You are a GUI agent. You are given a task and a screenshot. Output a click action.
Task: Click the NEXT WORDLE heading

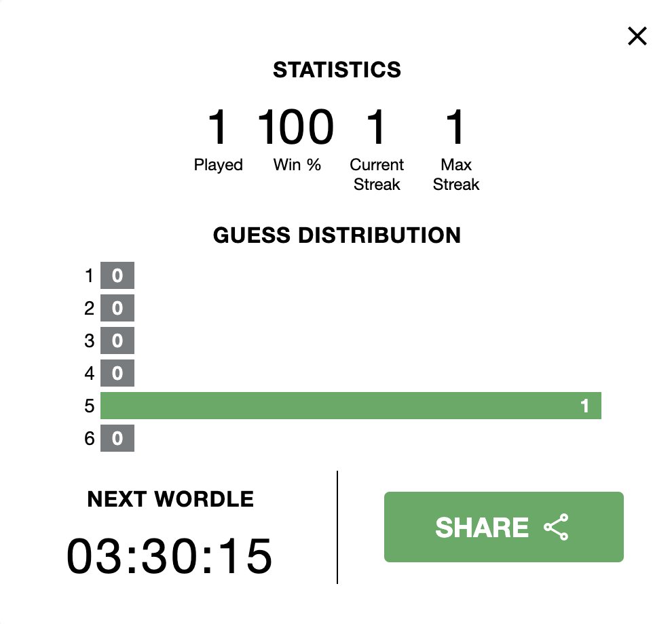click(170, 499)
